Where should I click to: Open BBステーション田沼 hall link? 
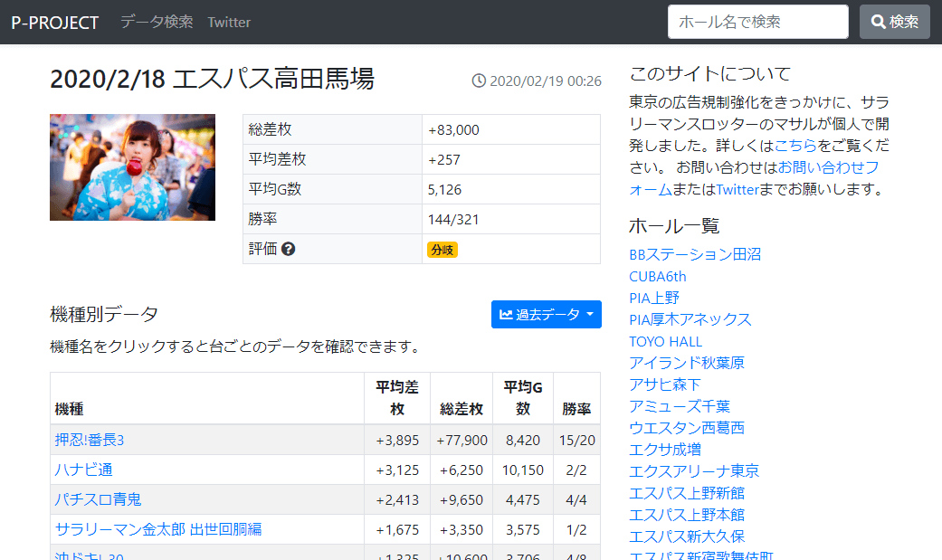pyautogui.click(x=695, y=254)
